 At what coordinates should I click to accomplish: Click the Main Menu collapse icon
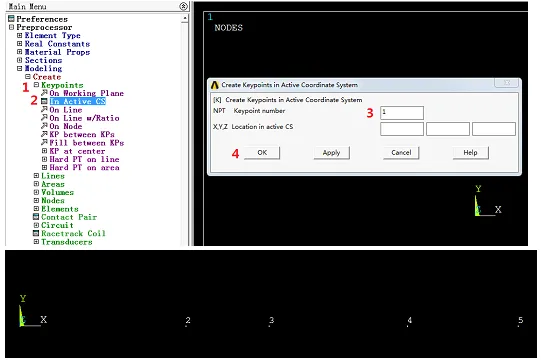[183, 6]
